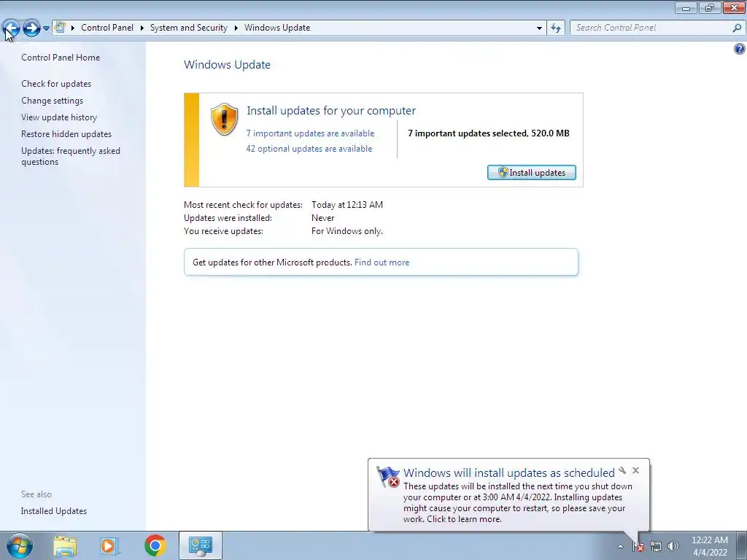Click the notification balloon title text
This screenshot has height=560, width=747.
pos(508,472)
